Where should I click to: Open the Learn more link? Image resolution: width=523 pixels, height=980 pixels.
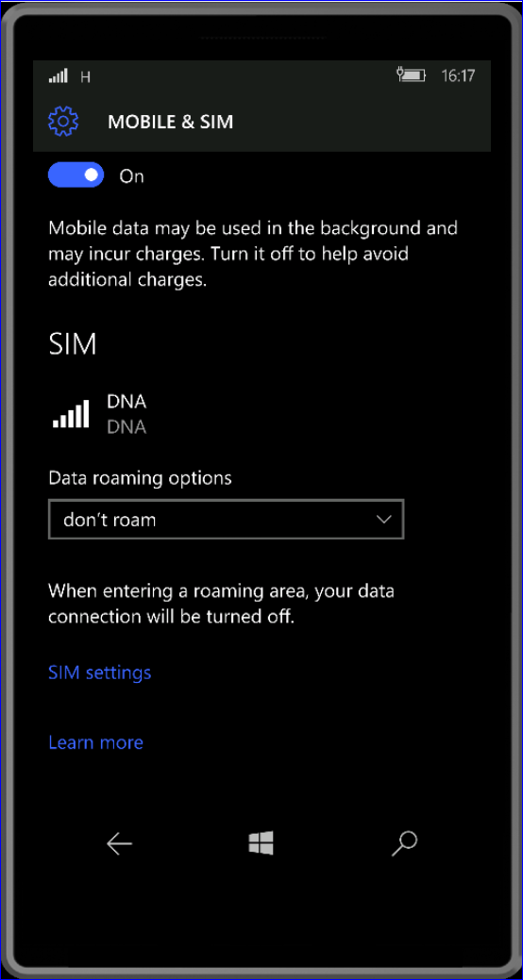95,742
